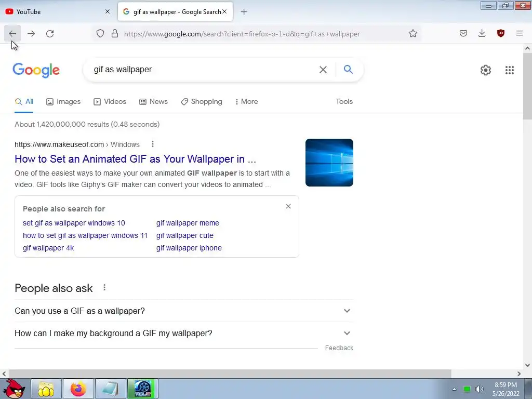Search how to set gif windows 11
The height and width of the screenshot is (399, 532).
click(85, 235)
